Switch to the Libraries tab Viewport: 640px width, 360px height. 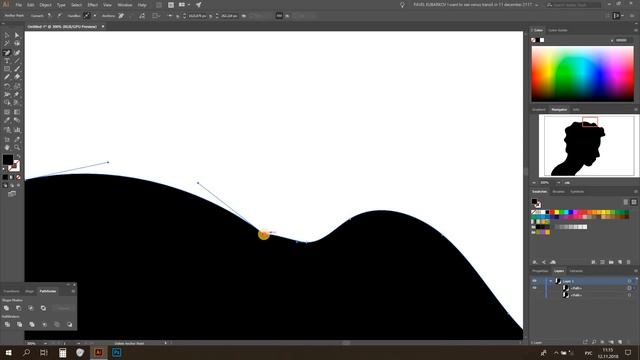pyautogui.click(x=576, y=271)
